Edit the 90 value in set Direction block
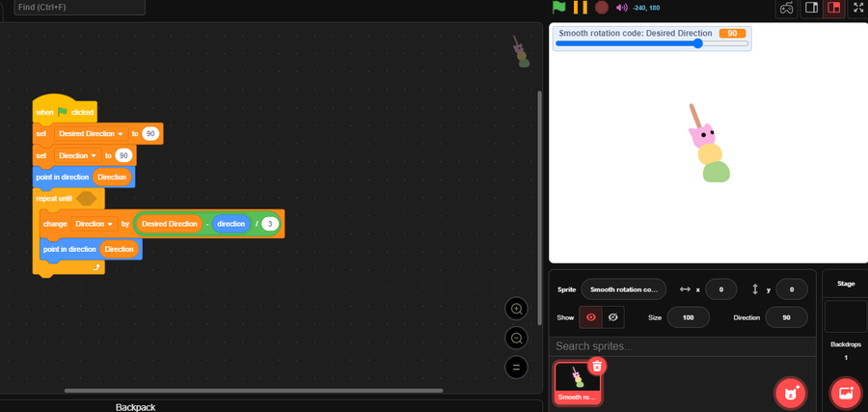868x412 pixels. (x=124, y=155)
